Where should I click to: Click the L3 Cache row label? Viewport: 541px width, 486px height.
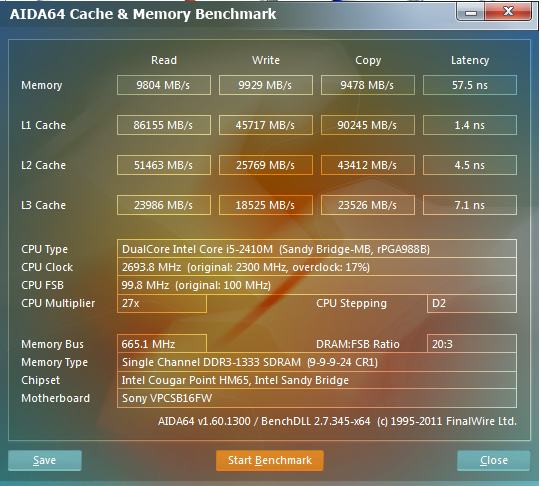pyautogui.click(x=43, y=205)
